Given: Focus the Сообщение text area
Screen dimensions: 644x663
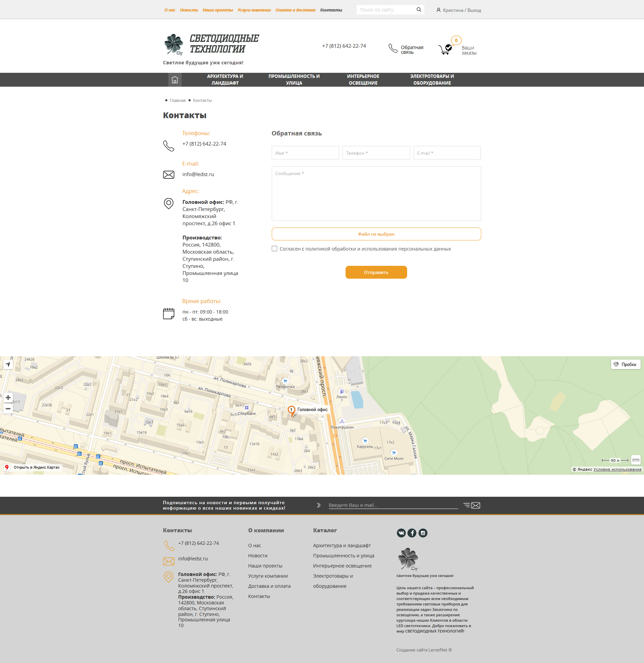Looking at the screenshot, I should tap(376, 193).
